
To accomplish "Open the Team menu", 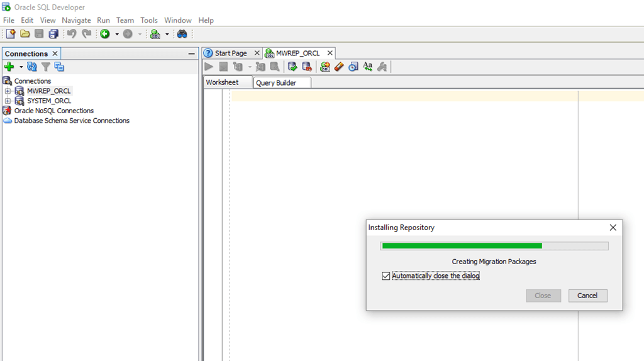I will [125, 20].
